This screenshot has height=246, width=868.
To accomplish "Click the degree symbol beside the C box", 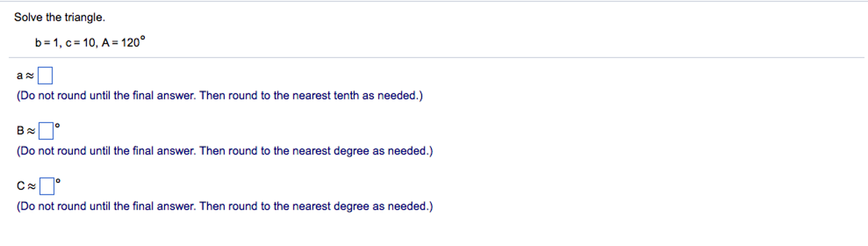I will [x=58, y=181].
